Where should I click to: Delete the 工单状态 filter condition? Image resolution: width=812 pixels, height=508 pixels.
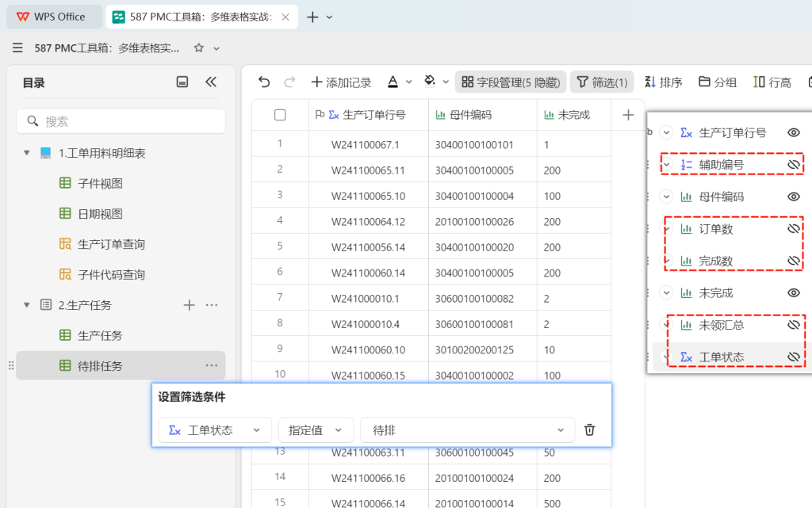(x=589, y=430)
